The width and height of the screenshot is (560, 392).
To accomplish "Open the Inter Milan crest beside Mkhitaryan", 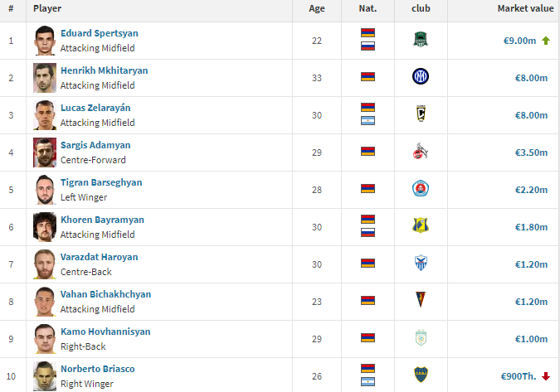I will (x=420, y=77).
